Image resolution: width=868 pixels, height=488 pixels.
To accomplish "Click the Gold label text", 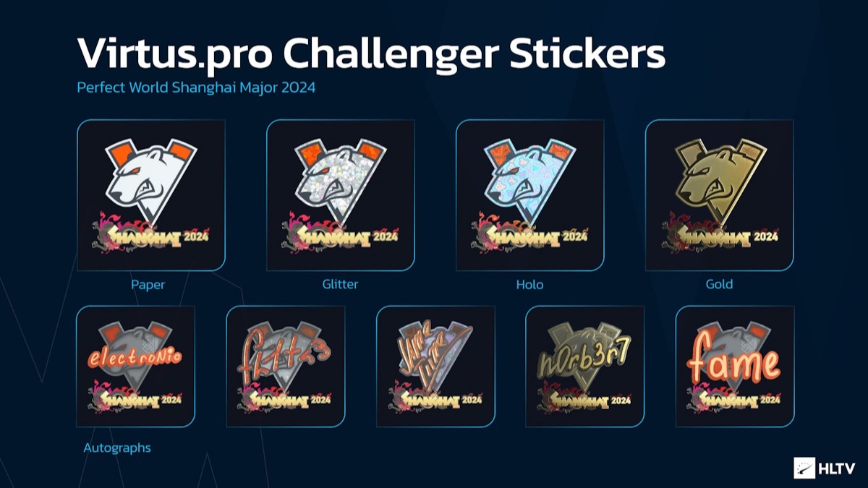I will click(x=719, y=285).
